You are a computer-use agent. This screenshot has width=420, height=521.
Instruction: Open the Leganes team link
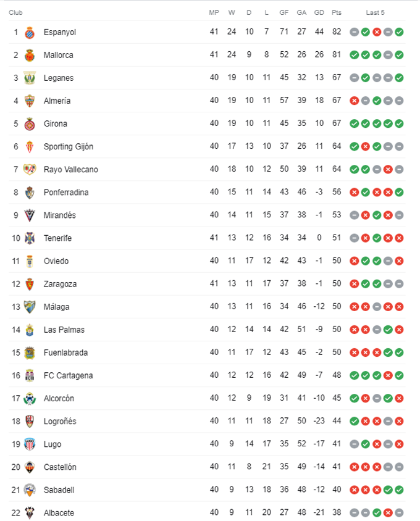(59, 78)
